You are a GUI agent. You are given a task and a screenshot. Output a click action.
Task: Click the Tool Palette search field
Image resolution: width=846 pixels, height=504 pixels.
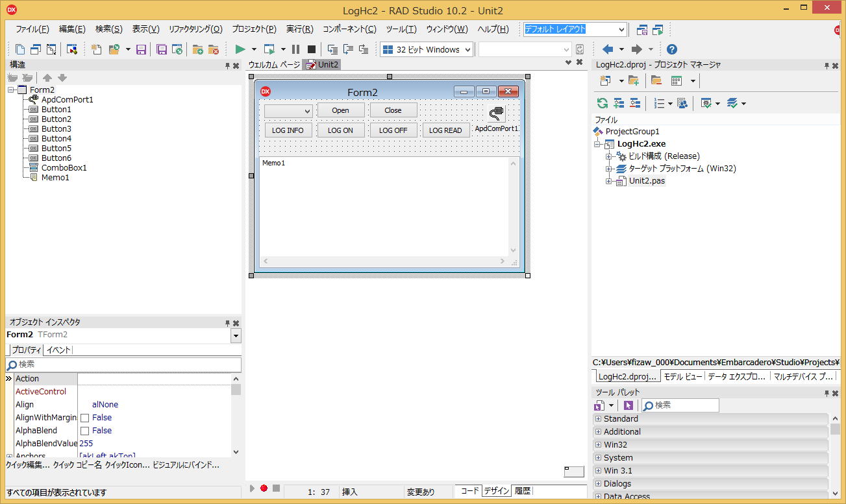pyautogui.click(x=680, y=405)
